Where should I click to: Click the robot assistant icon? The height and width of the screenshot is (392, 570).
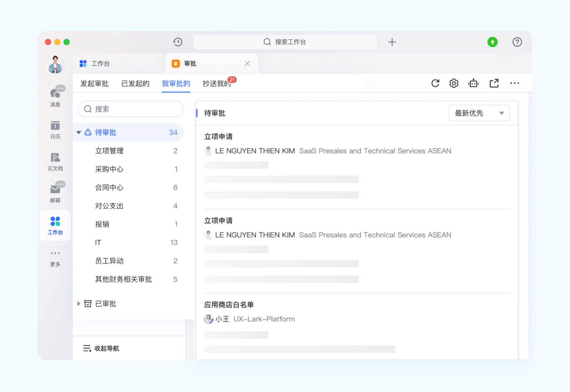pyautogui.click(x=473, y=83)
